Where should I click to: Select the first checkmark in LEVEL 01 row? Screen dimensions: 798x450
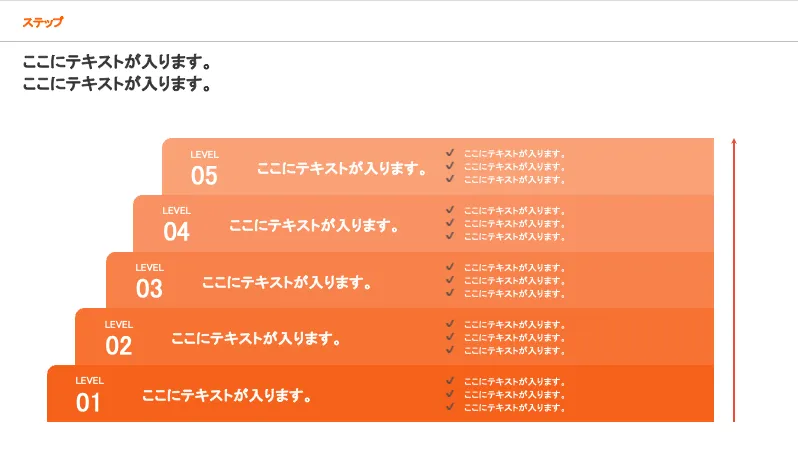click(x=450, y=381)
